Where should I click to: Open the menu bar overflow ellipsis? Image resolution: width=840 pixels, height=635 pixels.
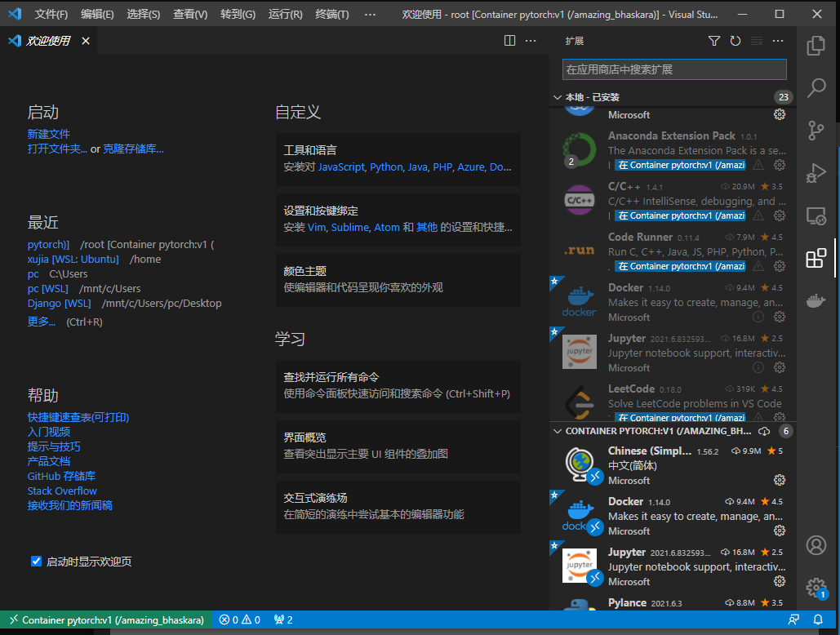[x=370, y=14]
